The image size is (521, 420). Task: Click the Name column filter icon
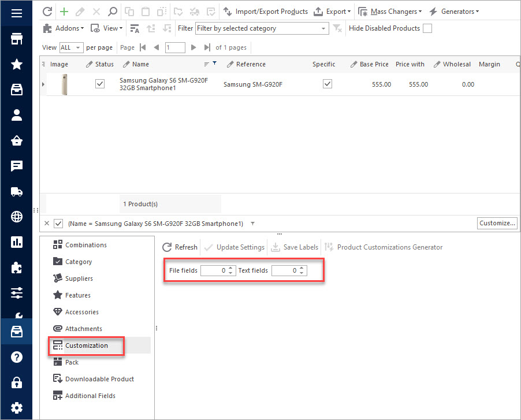coord(215,63)
